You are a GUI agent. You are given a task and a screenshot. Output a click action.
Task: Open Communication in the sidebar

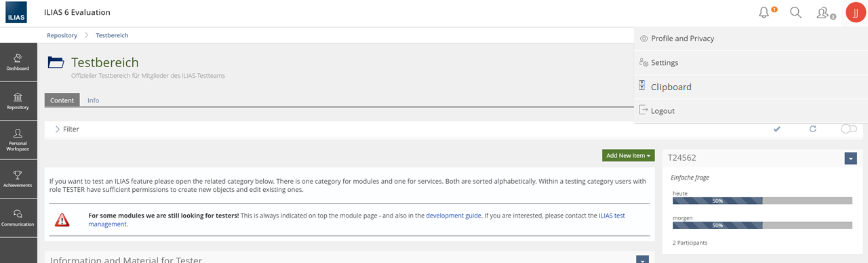18,218
